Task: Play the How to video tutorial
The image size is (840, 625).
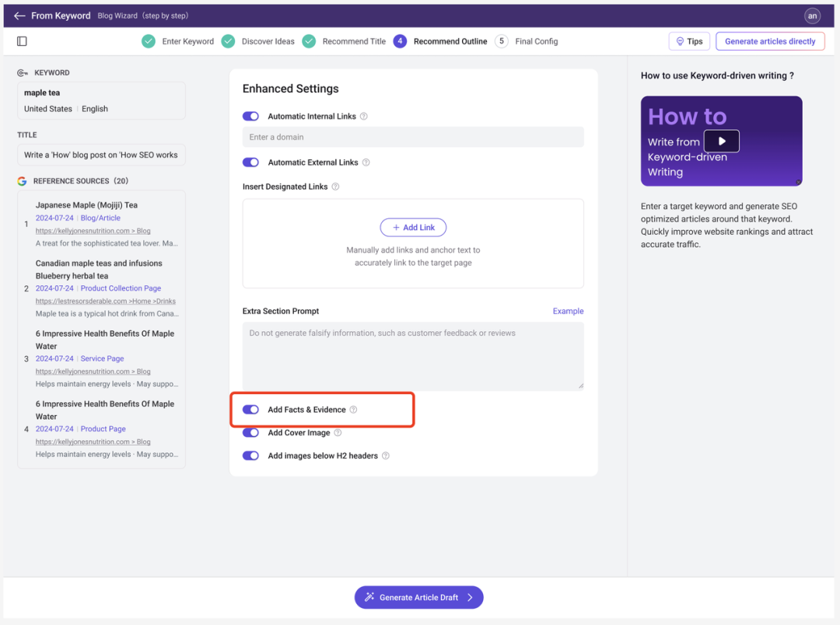Action: tap(721, 141)
